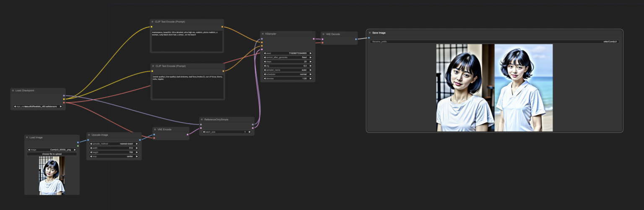Viewport: 644px width, 210px height.
Task: Click the choose file to upload button
Action: [x=52, y=154]
